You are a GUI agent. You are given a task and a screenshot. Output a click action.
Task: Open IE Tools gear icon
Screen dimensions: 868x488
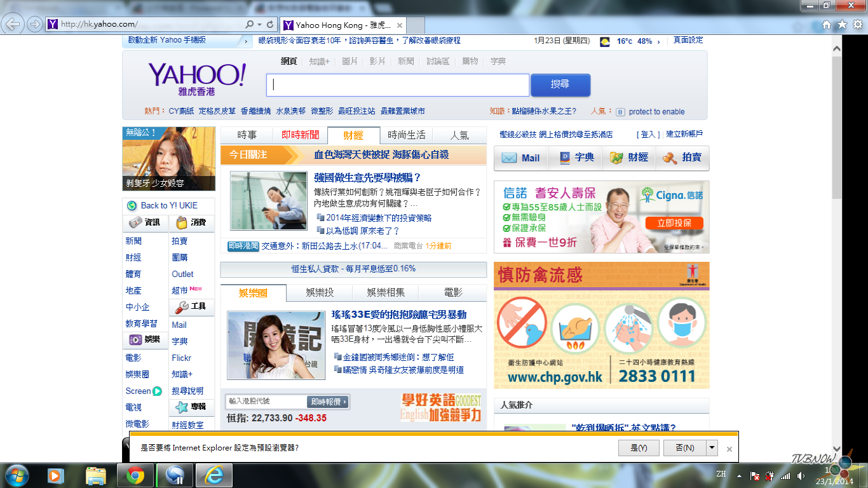pos(857,24)
